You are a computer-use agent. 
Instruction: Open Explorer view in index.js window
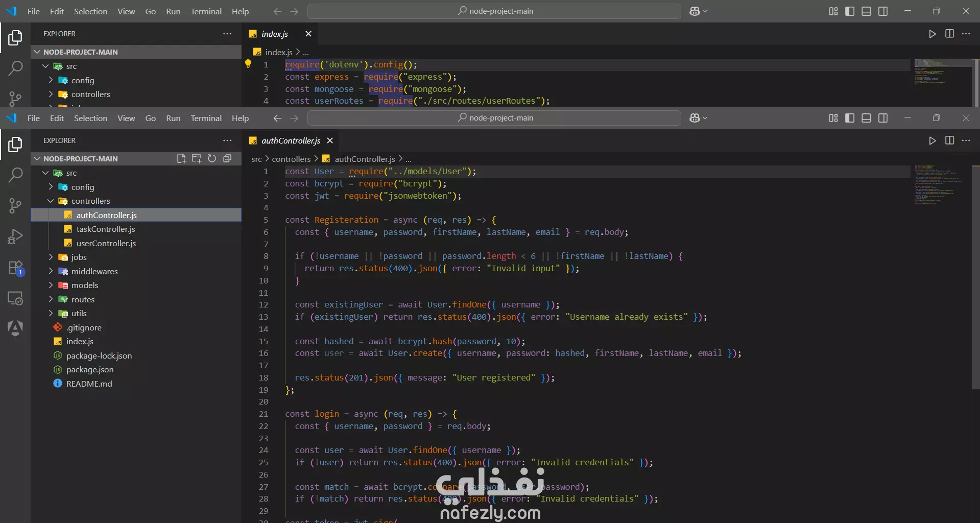pos(15,38)
